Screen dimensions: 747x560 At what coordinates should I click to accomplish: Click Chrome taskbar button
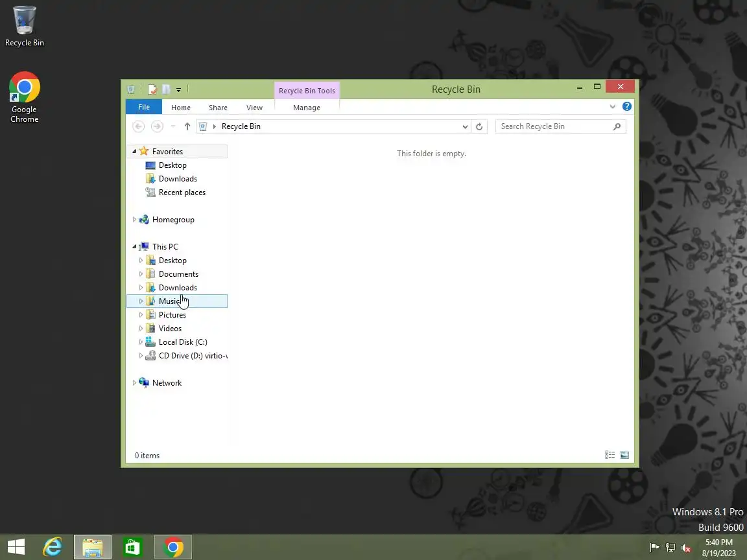(173, 548)
